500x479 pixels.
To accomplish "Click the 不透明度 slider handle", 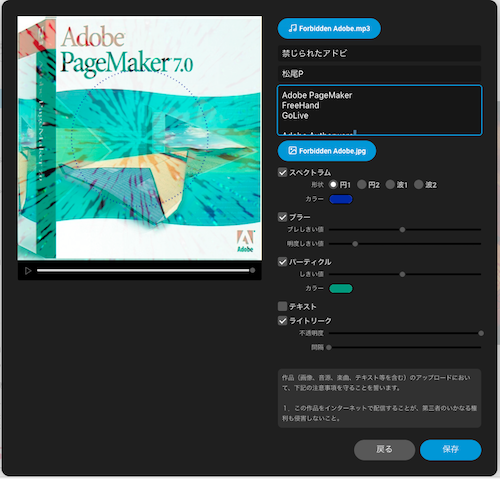I will coord(481,333).
